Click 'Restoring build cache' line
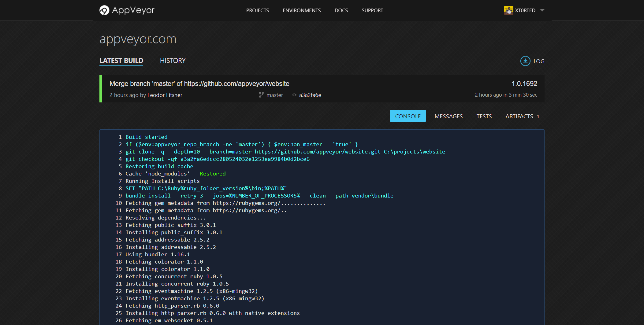The image size is (644, 325). pyautogui.click(x=159, y=166)
